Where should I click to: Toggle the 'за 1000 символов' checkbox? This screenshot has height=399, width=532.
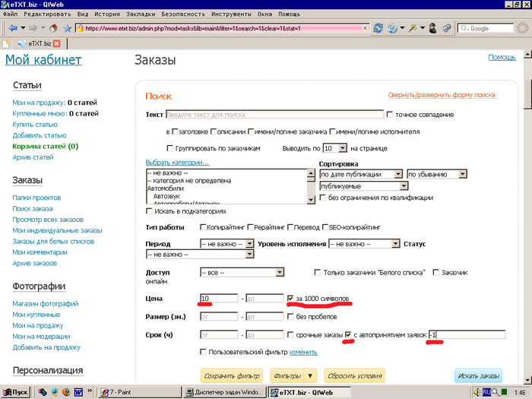pos(292,299)
